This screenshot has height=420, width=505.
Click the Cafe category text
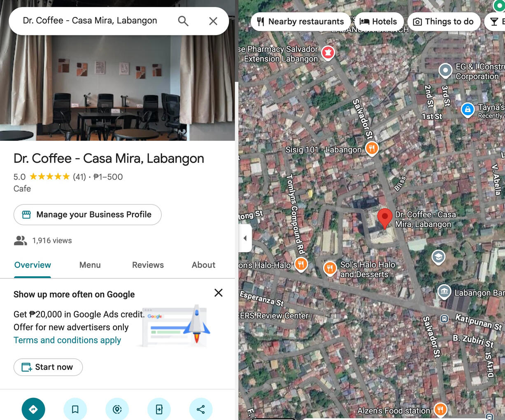click(x=22, y=189)
